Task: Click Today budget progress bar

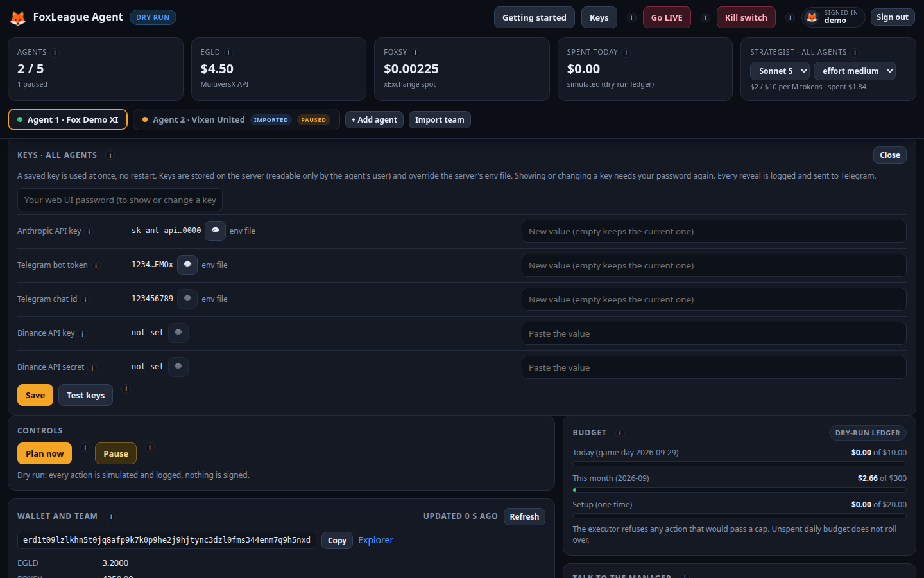Action: (739, 464)
